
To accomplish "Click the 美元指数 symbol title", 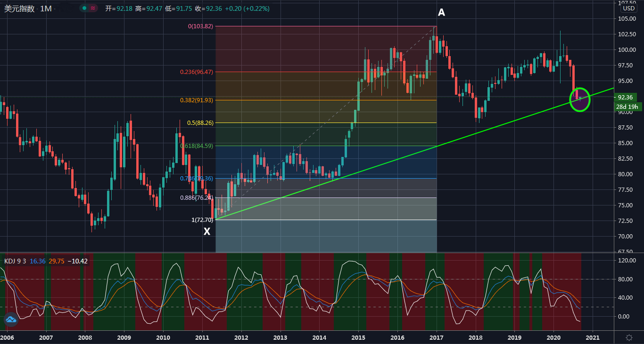I will click(x=19, y=8).
